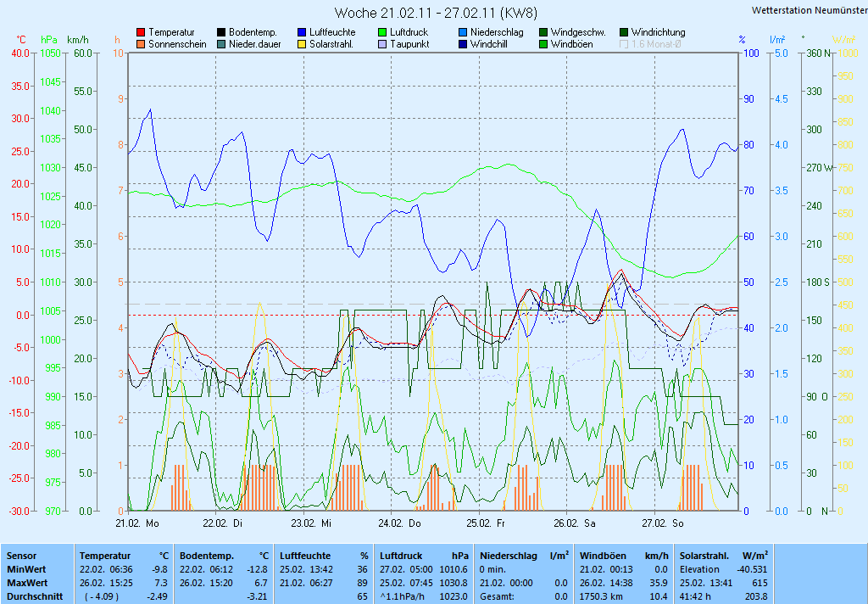The width and height of the screenshot is (868, 604).
Task: Click the 22.02. Di date label
Action: pos(223,523)
